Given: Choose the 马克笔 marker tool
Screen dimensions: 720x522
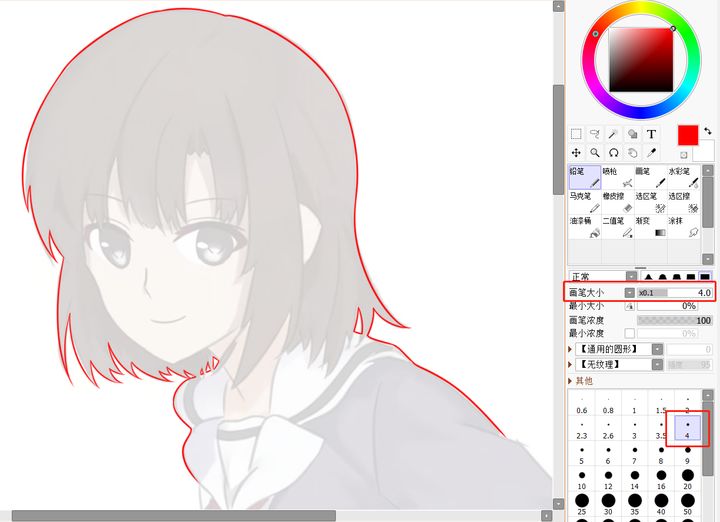Looking at the screenshot, I should tap(585, 202).
